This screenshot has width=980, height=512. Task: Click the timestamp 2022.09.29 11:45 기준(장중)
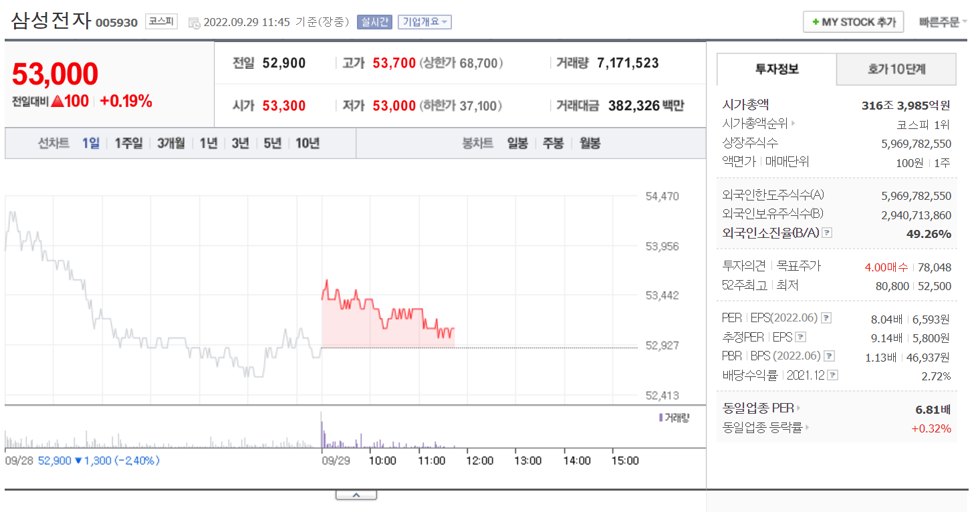[276, 22]
